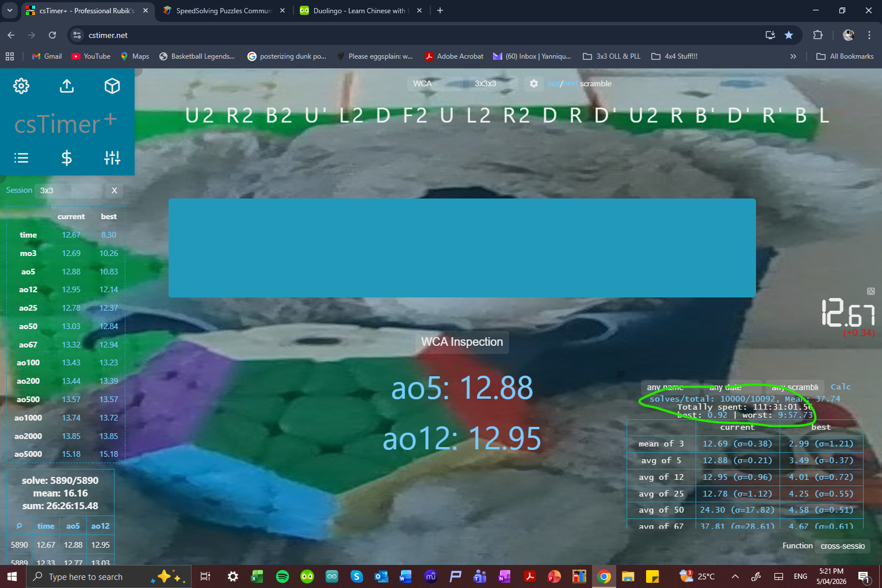Open the 4x4 Stuff!!! bookmark folder
882x588 pixels.
(x=674, y=56)
